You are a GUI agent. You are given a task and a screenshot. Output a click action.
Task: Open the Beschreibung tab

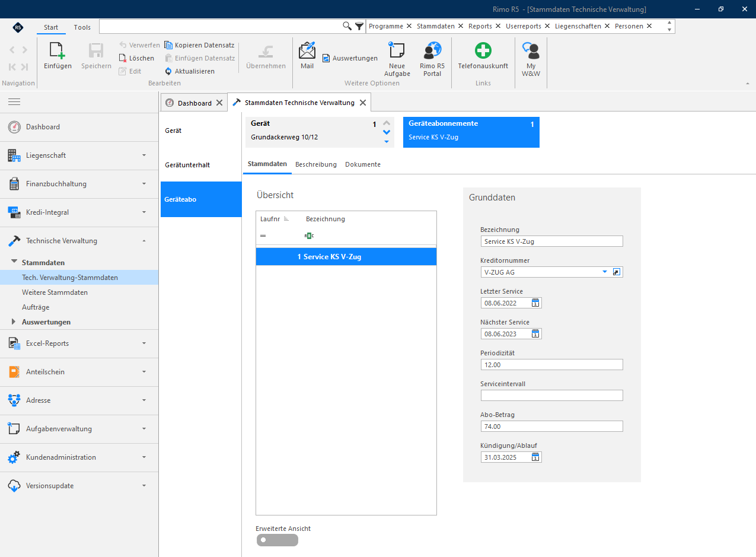316,164
